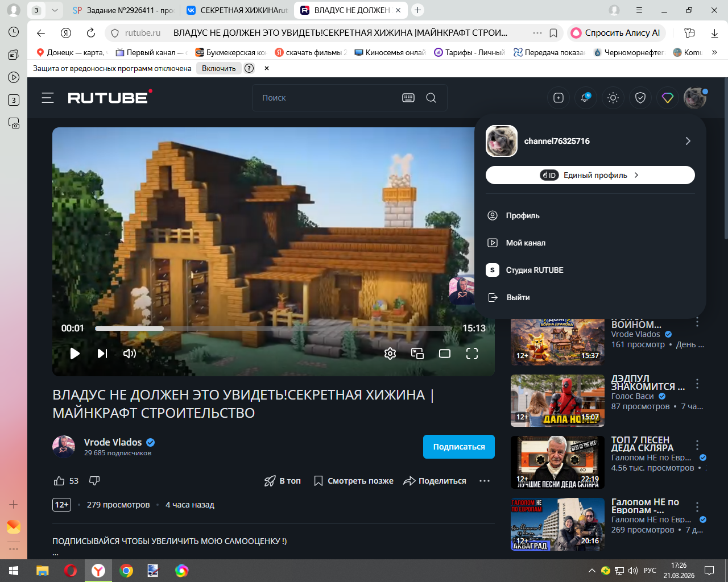Screen dimensions: 728x582
Task: Click the Подписаться button
Action: pyautogui.click(x=459, y=447)
